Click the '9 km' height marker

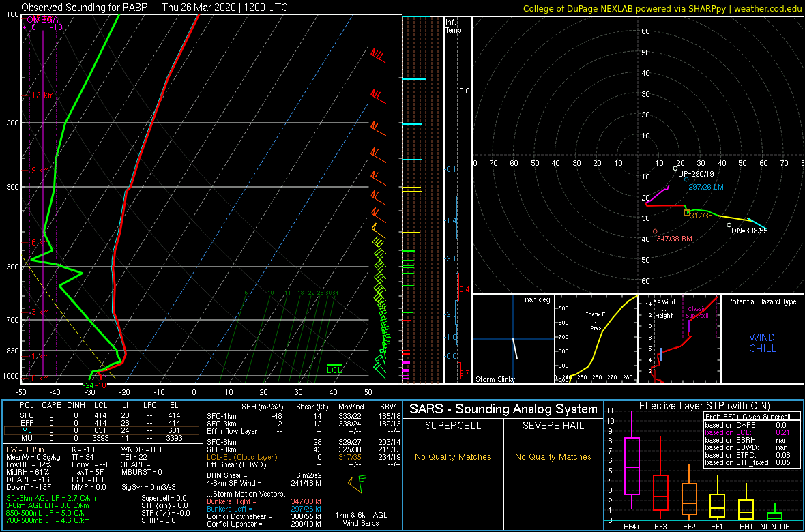[x=40, y=170]
